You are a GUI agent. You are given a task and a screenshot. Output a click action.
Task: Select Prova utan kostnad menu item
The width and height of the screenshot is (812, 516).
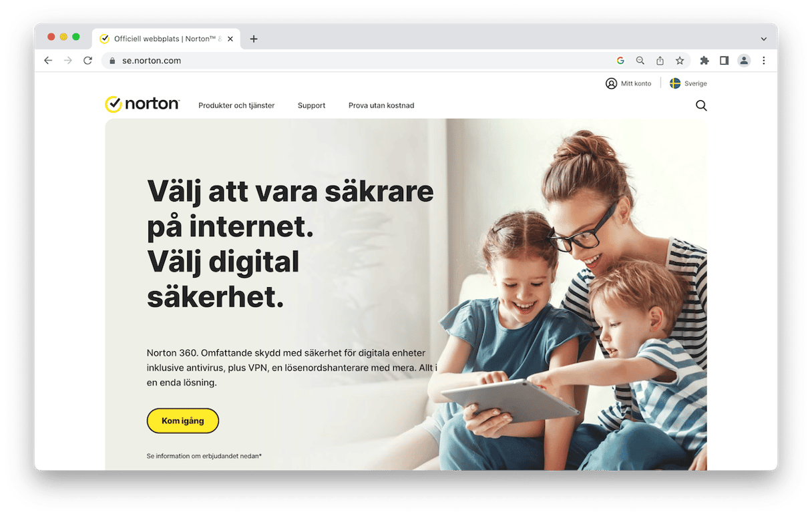[x=381, y=105]
